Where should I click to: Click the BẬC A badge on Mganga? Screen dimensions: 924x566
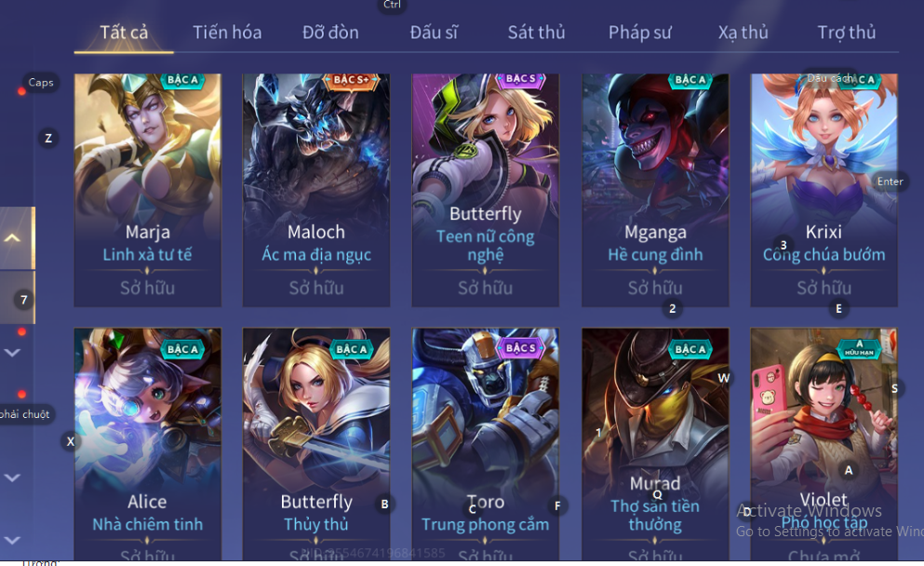point(690,80)
